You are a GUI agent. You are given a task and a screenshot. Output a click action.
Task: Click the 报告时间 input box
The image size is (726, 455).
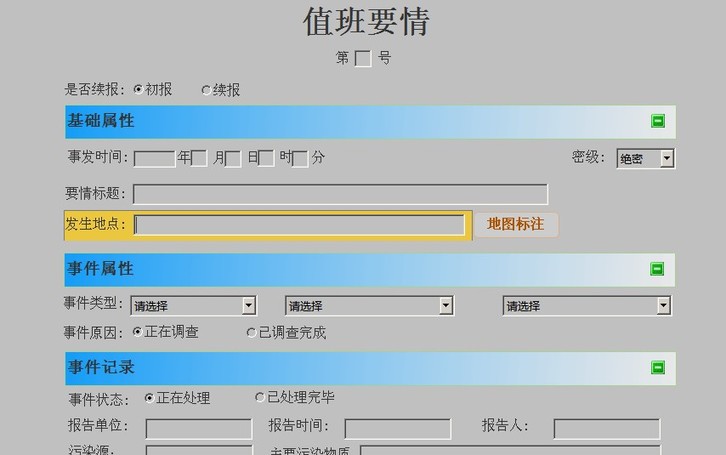coord(397,429)
